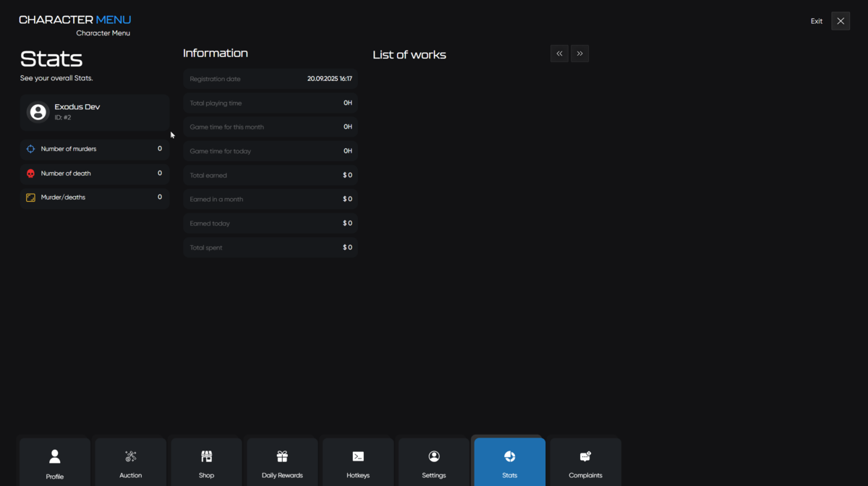Switch to the Settings tab

click(x=434, y=462)
